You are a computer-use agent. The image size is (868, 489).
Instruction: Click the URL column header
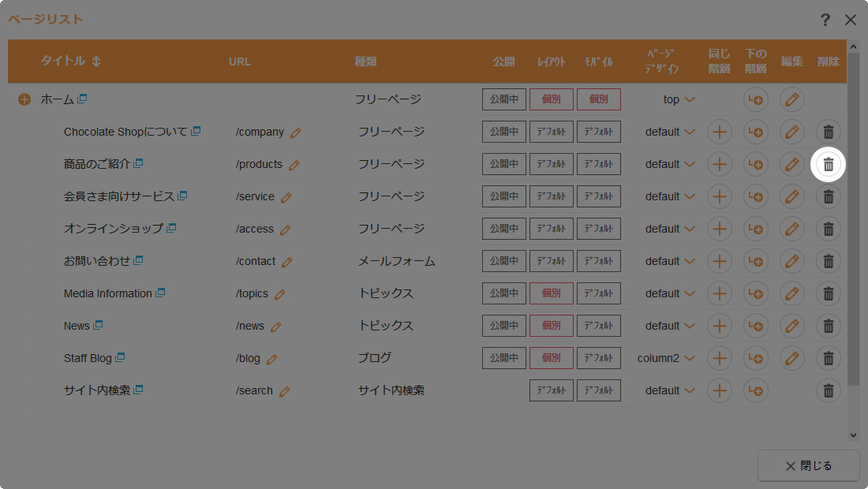pyautogui.click(x=239, y=62)
